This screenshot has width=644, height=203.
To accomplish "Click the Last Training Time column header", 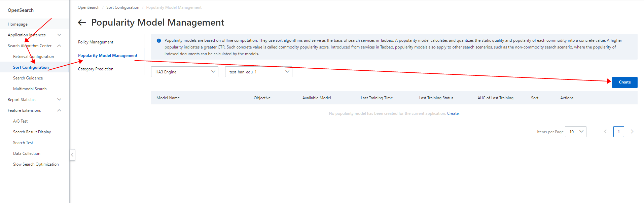I will 377,98.
